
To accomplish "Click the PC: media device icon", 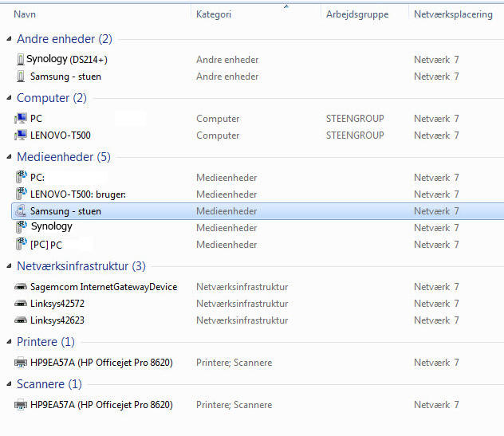I will pyautogui.click(x=22, y=177).
